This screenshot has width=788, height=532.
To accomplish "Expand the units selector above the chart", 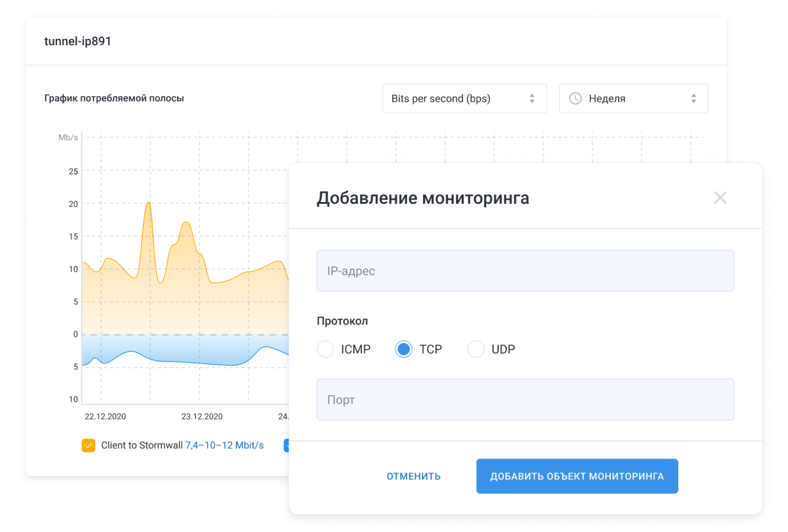I will (x=464, y=98).
